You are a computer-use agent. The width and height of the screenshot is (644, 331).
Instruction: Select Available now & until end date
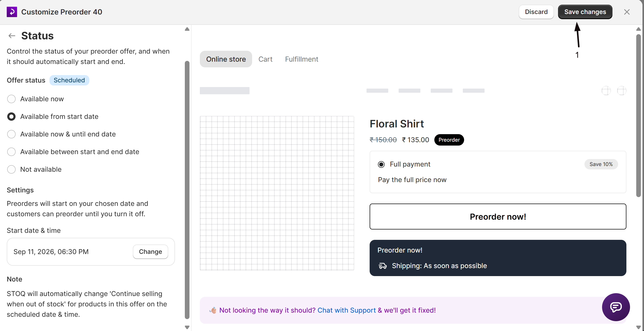[11, 134]
